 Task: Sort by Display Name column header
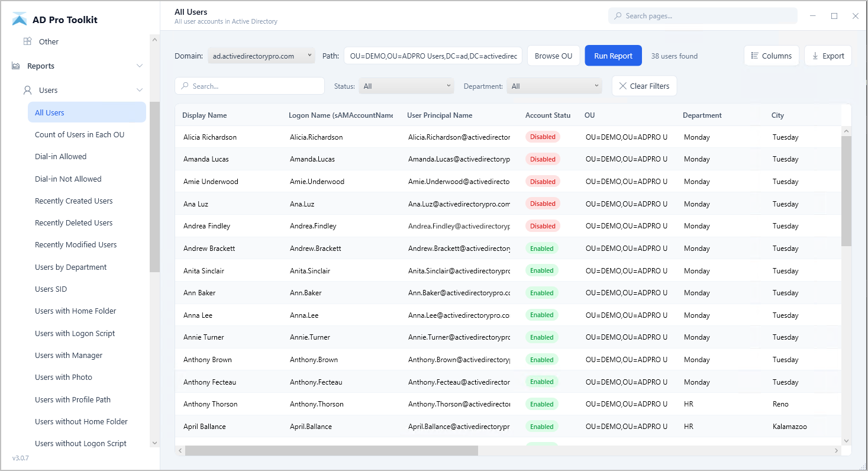point(204,115)
